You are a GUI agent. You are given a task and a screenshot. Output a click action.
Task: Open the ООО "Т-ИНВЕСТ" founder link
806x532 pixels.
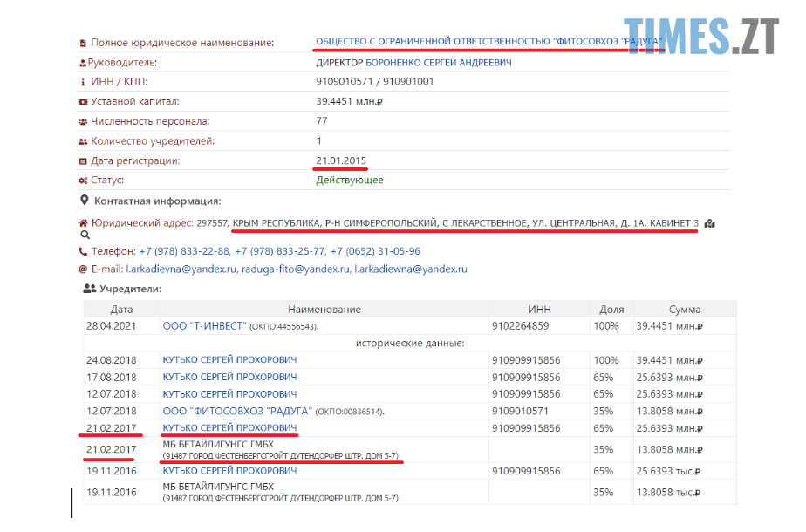[x=204, y=326]
